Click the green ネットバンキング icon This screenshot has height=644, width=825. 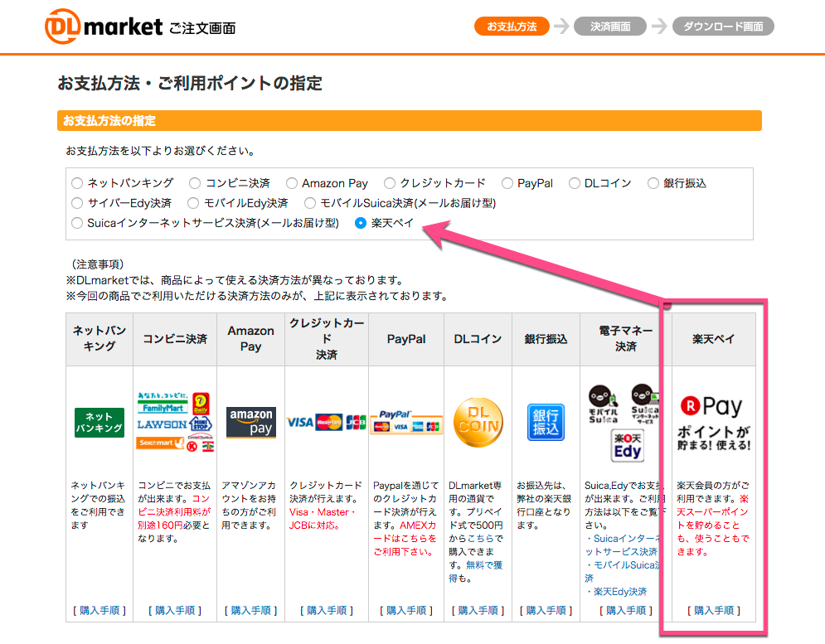coord(99,422)
